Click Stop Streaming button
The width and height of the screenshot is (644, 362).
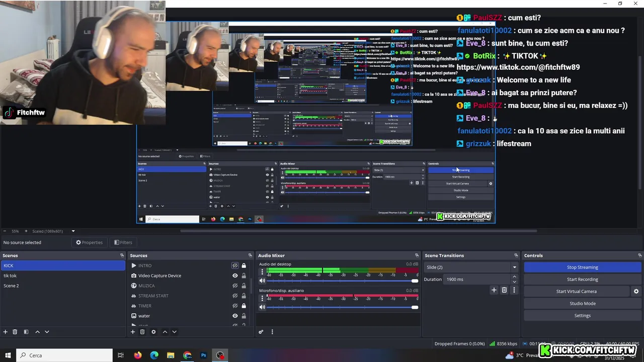point(583,267)
